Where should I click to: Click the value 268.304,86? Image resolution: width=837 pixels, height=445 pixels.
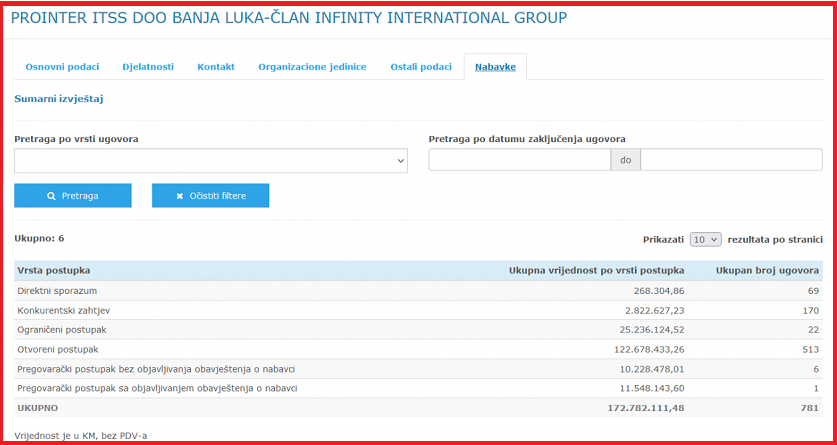click(657, 291)
